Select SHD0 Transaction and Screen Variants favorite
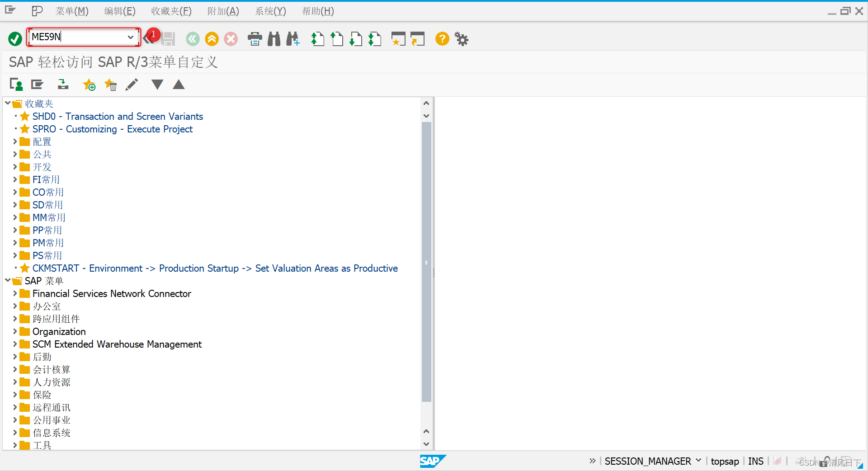Viewport: 868px width, 471px height. [118, 116]
